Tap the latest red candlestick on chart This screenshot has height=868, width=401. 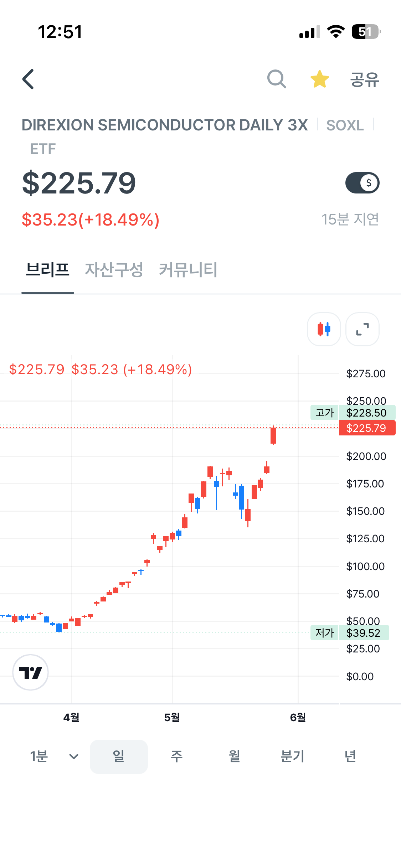pos(273,435)
